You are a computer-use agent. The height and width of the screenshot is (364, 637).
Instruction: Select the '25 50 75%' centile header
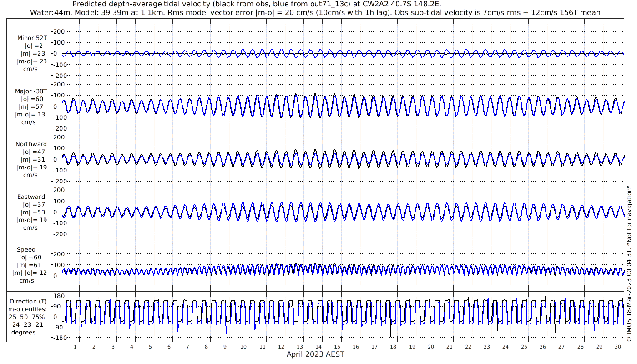(26, 317)
